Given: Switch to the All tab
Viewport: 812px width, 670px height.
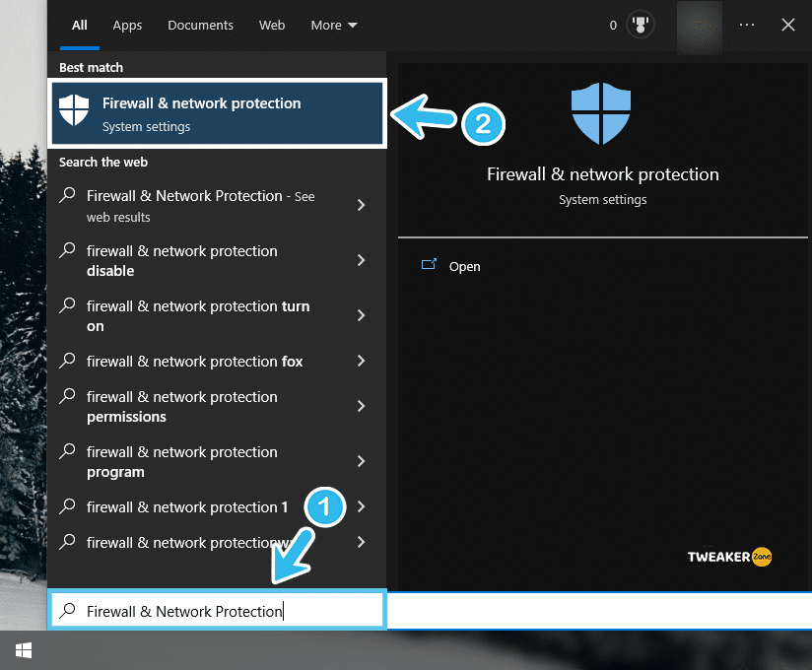Looking at the screenshot, I should (79, 26).
